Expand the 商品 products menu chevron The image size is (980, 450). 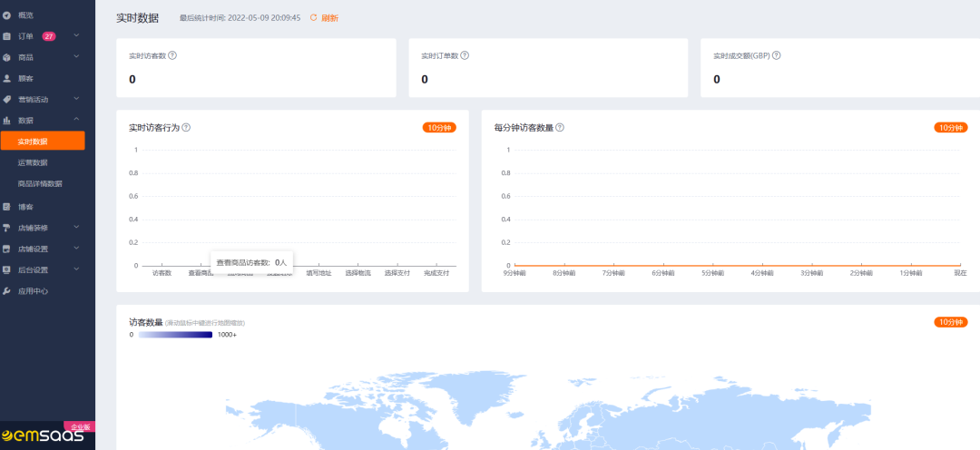coord(77,57)
